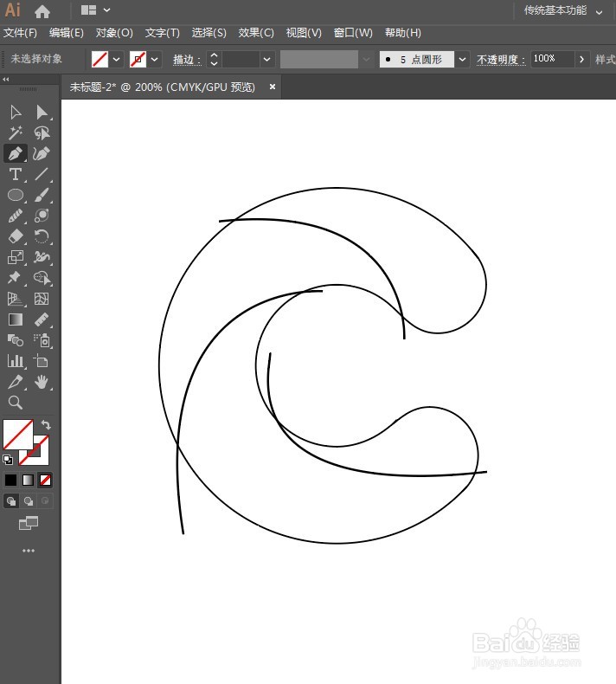Open 编辑(E) menu

pos(67,33)
